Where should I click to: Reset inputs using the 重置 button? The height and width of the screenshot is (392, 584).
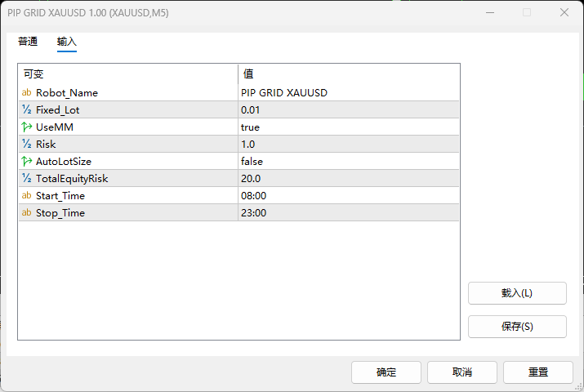(x=538, y=372)
